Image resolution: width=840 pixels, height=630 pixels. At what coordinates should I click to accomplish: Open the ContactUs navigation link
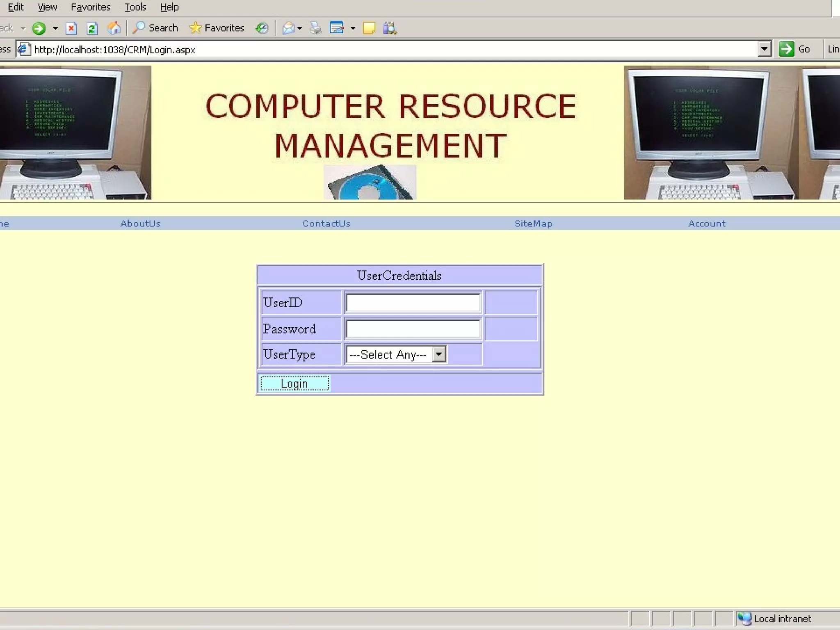[326, 224]
